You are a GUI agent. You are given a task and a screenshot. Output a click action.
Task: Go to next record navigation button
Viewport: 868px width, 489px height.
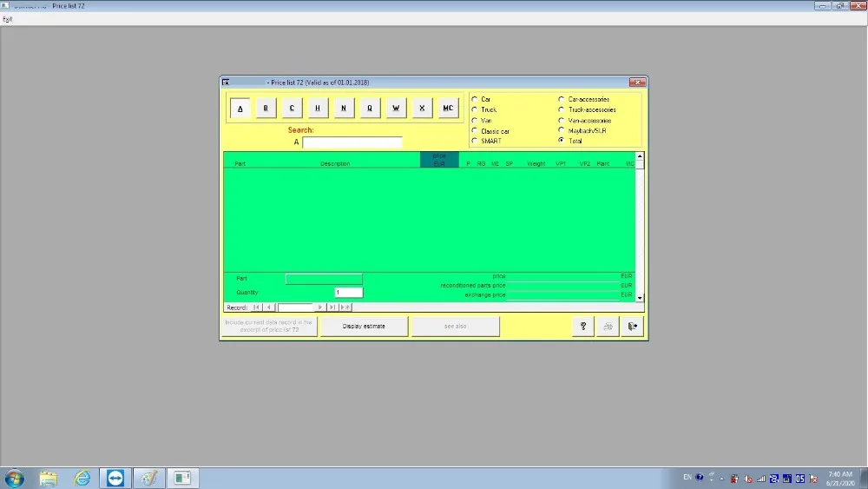[x=320, y=307]
